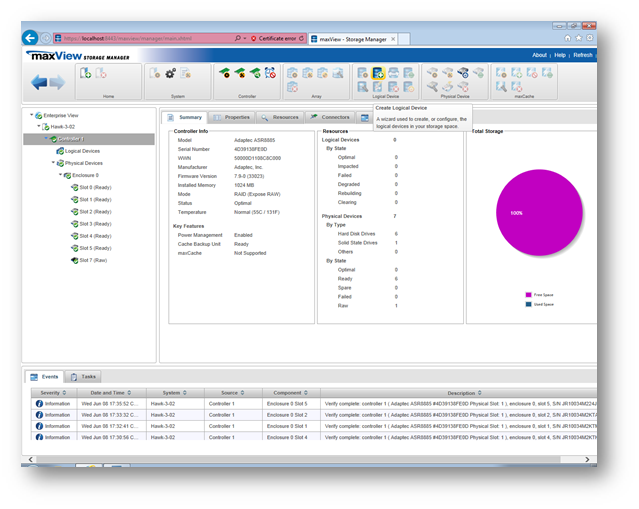Image resolution: width=639 pixels, height=509 pixels.
Task: Go back using the browser back button
Action: point(30,38)
